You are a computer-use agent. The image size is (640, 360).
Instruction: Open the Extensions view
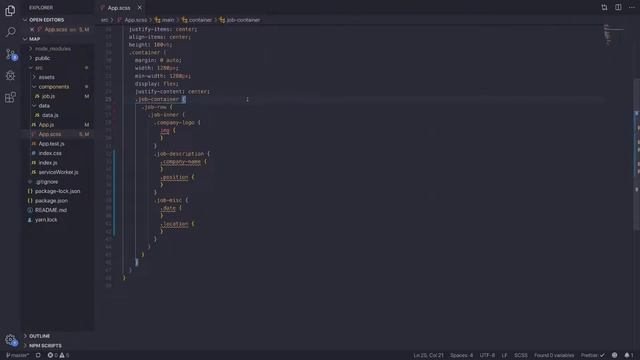tap(10, 97)
